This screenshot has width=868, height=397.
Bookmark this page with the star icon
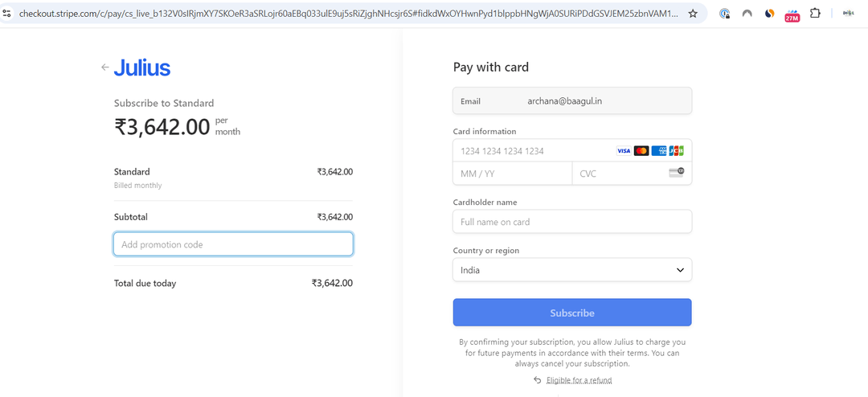click(693, 14)
